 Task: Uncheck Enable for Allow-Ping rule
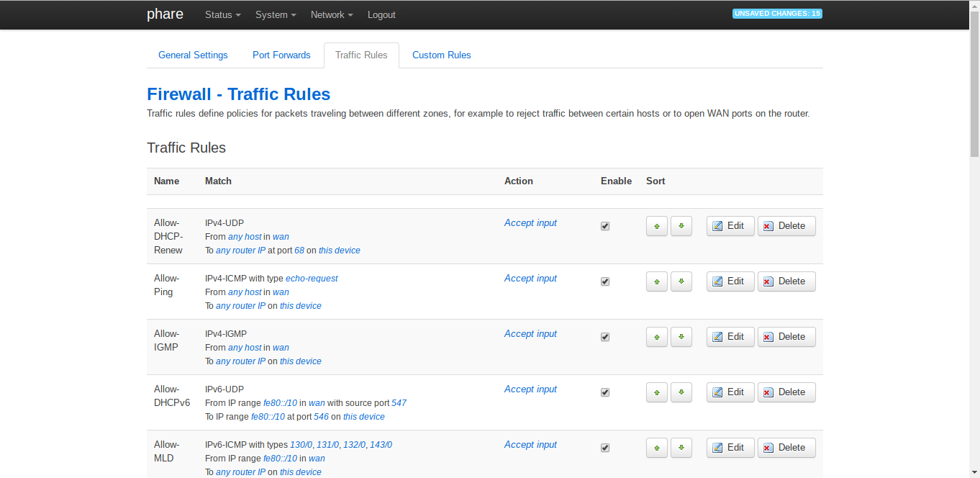pyautogui.click(x=605, y=281)
